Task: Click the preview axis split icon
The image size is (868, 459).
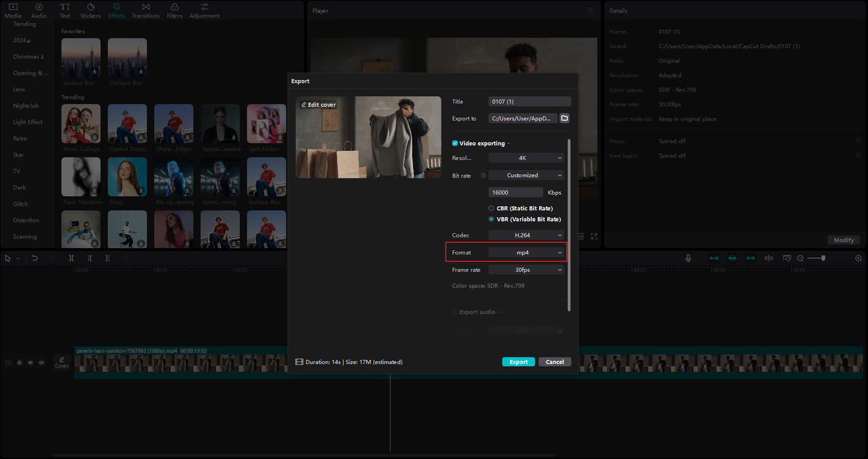Action: pyautogui.click(x=768, y=258)
